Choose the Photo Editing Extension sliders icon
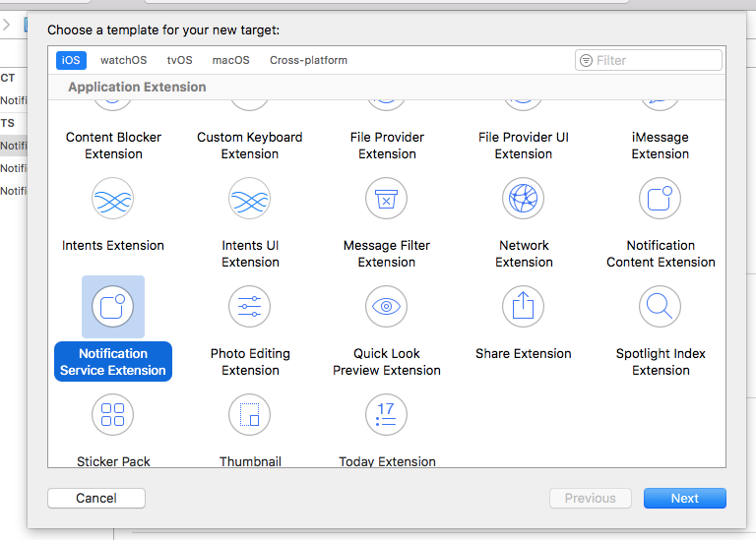Viewport: 756px width, 540px height. [x=250, y=306]
